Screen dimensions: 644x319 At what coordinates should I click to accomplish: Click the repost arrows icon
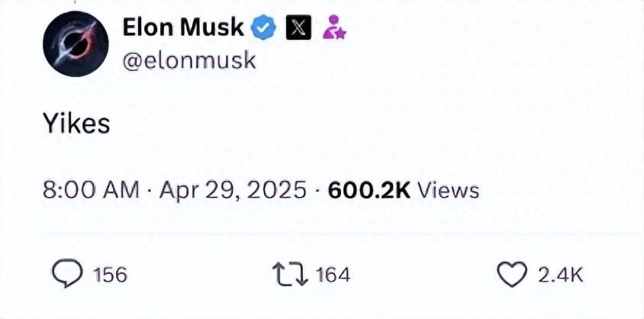pyautogui.click(x=291, y=275)
